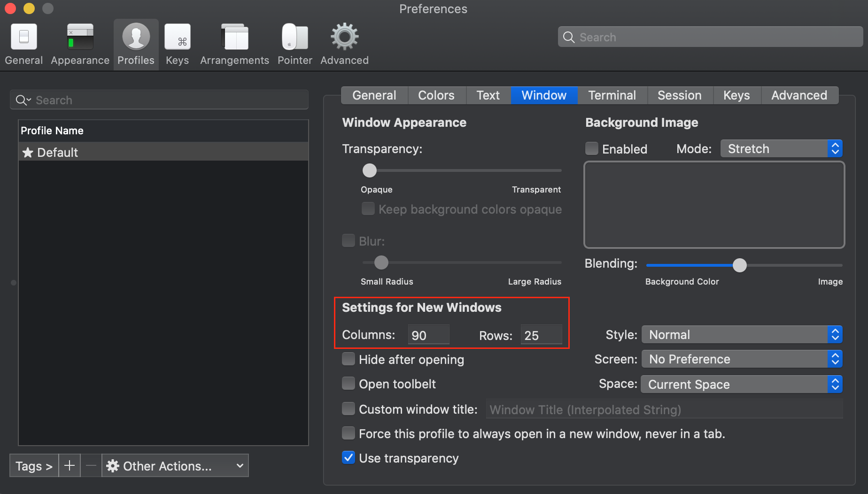Image resolution: width=868 pixels, height=494 pixels.
Task: Click the Window Title interpolated string field
Action: tap(665, 409)
